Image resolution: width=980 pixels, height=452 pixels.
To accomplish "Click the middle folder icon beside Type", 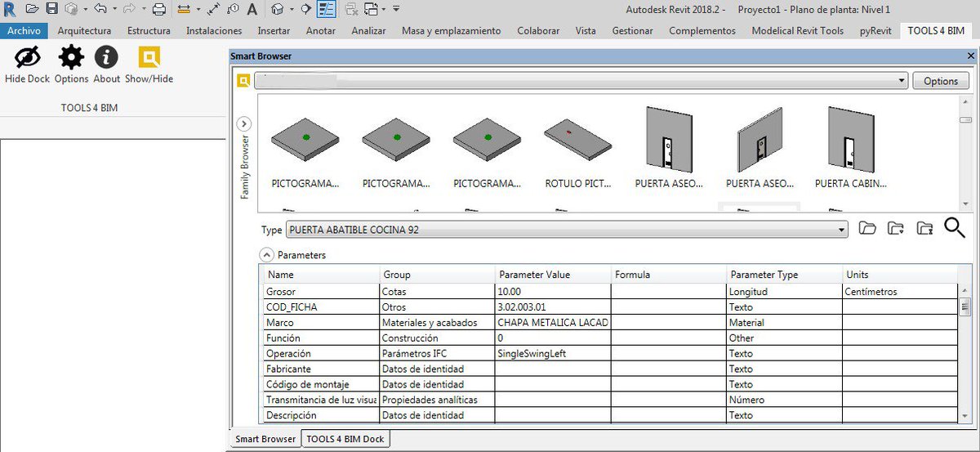I will coord(896,228).
